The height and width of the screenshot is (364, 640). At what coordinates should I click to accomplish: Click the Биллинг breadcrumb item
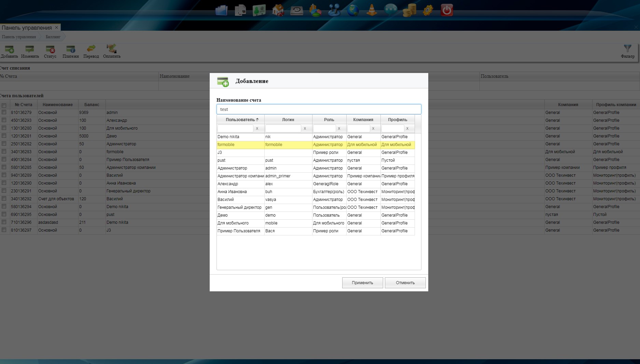pos(53,37)
